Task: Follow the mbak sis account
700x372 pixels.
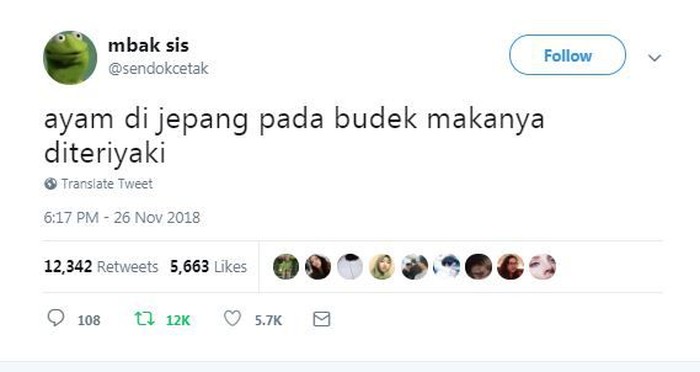Action: coord(567,55)
